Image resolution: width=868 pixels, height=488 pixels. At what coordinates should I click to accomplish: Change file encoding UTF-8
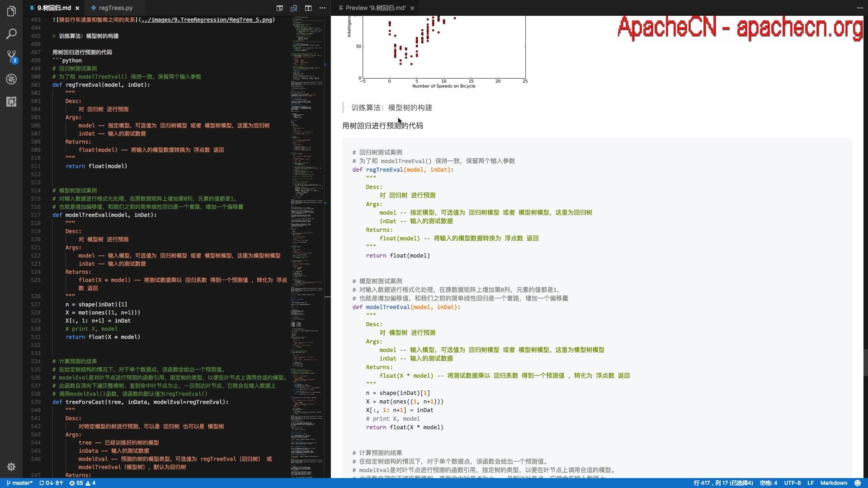792,483
